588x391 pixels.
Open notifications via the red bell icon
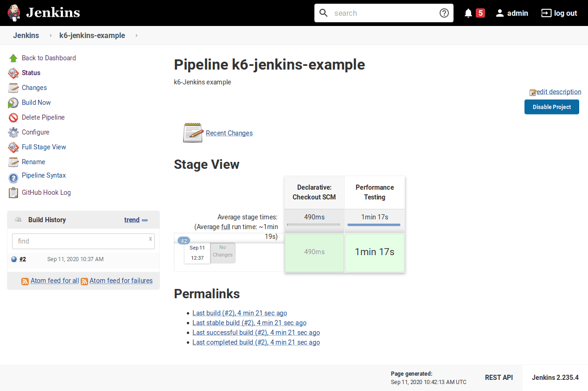pyautogui.click(x=468, y=13)
